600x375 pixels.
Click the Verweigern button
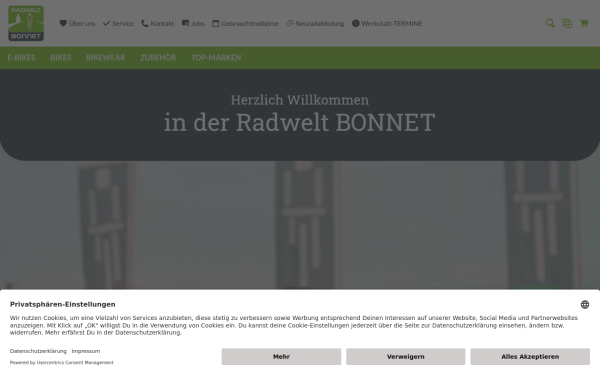(x=406, y=357)
